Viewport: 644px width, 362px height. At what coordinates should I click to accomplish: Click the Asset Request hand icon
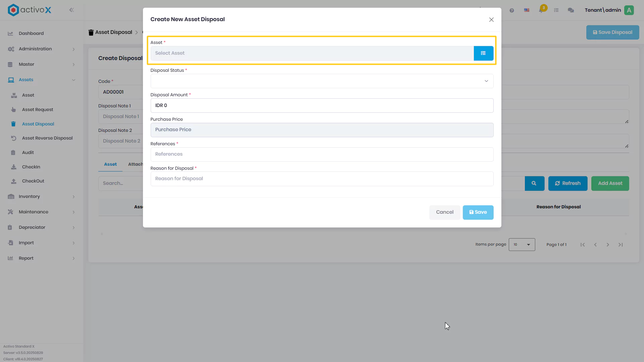coord(13,110)
